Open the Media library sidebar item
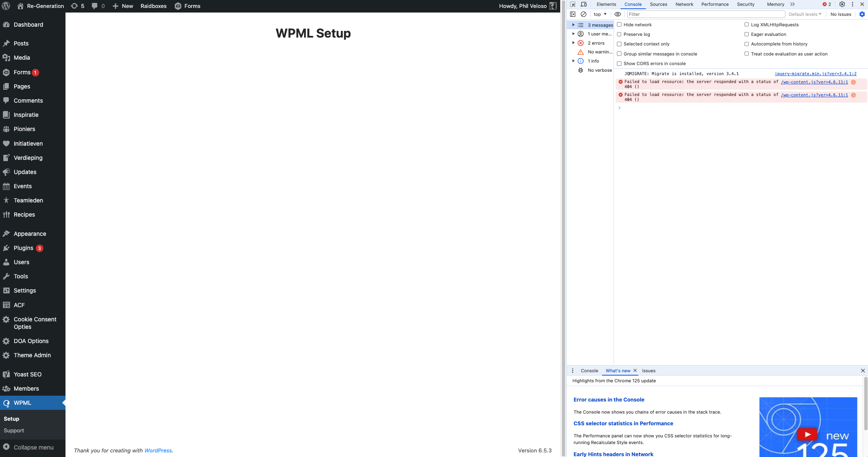Image resolution: width=868 pixels, height=457 pixels. tap(33, 58)
